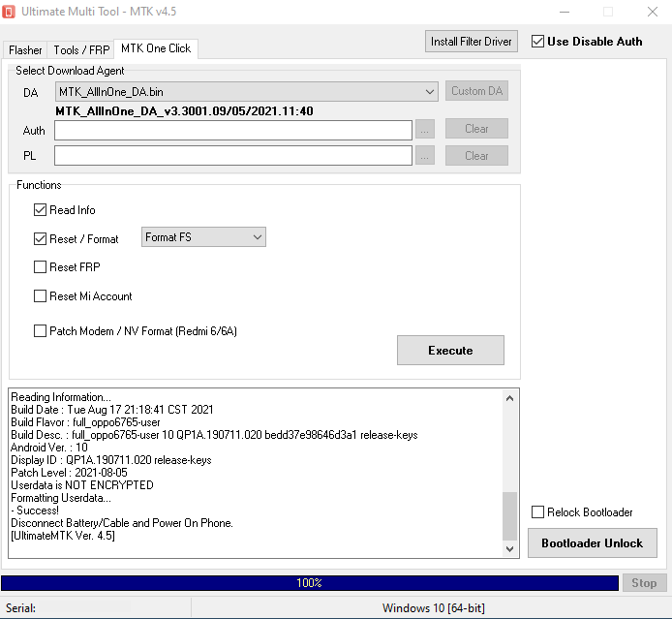Click the log scrollbar down arrow
This screenshot has height=619, width=672.
tap(509, 548)
